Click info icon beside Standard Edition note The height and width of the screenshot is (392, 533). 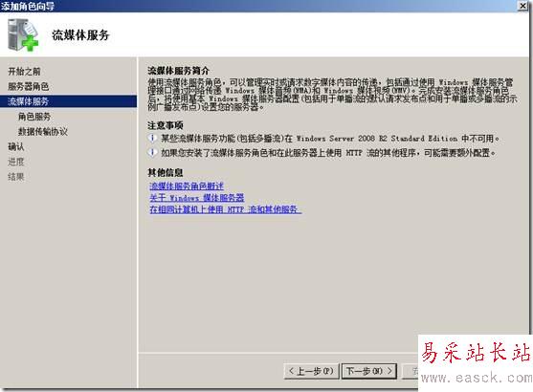(x=152, y=138)
